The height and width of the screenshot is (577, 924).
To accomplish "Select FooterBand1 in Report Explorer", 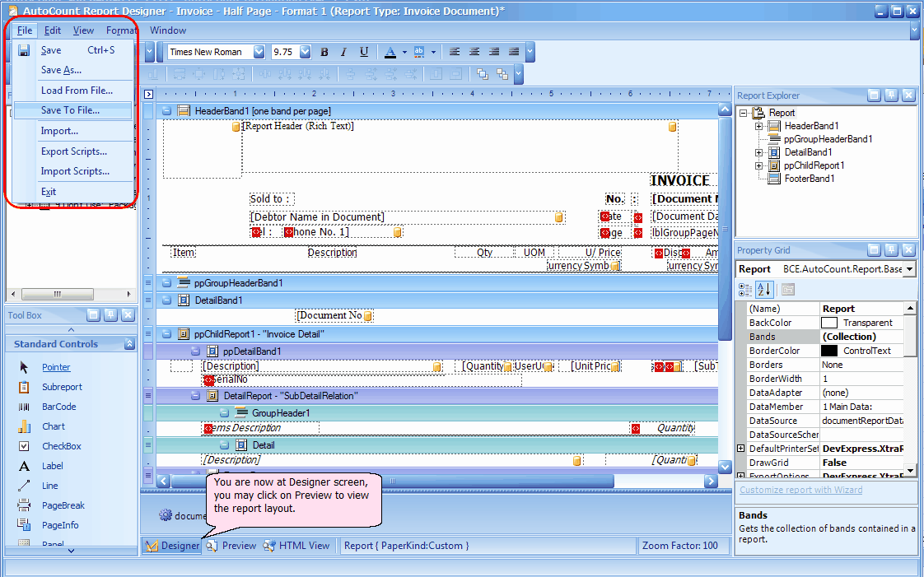I will pyautogui.click(x=809, y=179).
